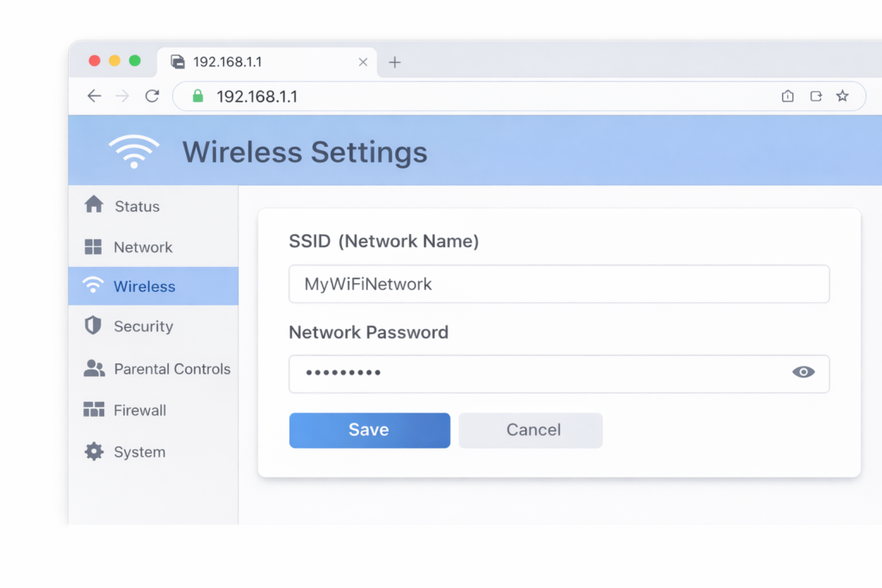Select Parental Controls in the sidebar menu

(172, 368)
